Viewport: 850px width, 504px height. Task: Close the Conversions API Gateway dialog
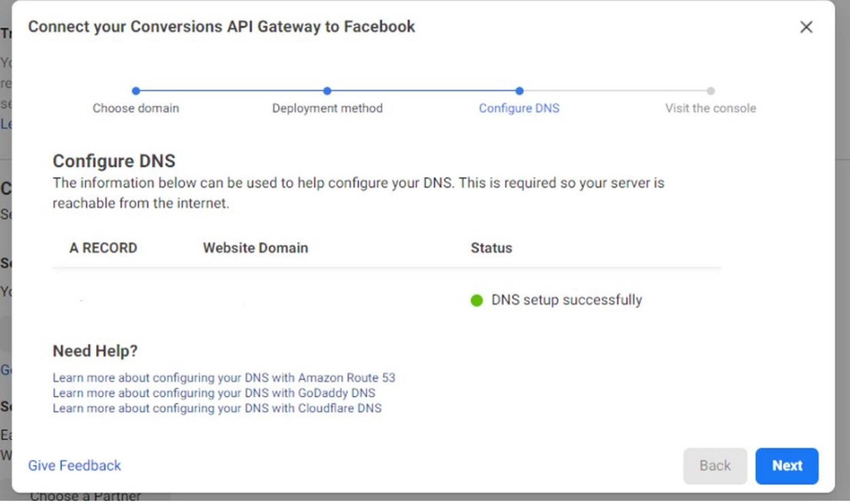[x=806, y=27]
